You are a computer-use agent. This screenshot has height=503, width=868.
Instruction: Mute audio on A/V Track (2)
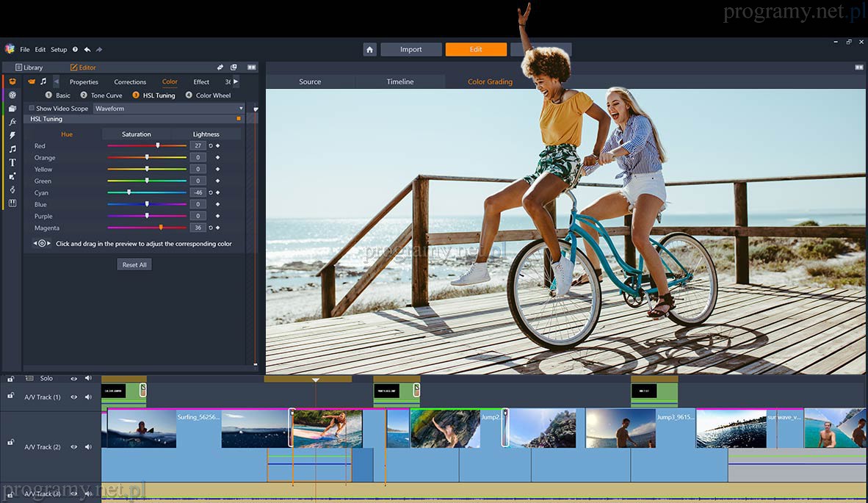[x=88, y=446]
